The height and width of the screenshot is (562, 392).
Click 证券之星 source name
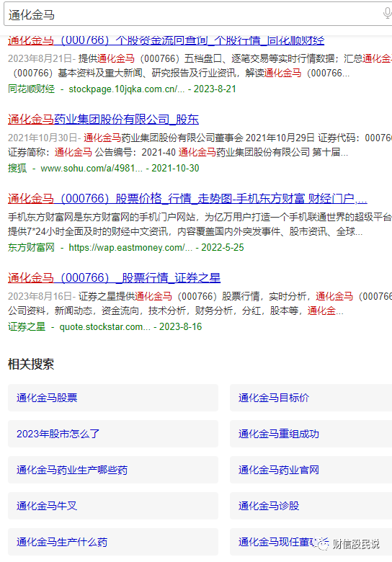tap(27, 326)
